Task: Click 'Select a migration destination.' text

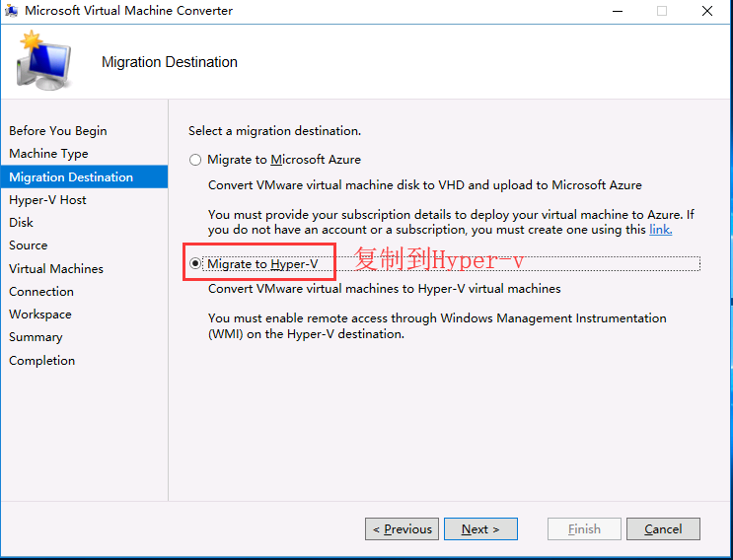Action: coord(275,131)
